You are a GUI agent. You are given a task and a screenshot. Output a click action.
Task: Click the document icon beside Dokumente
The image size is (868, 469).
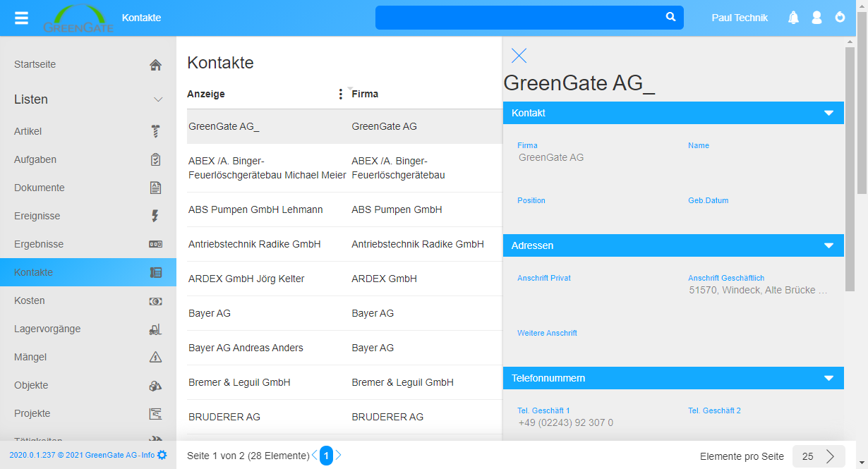[156, 188]
